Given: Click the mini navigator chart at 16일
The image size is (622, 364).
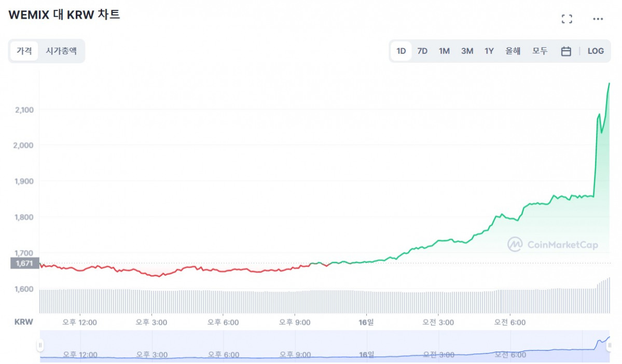Looking at the screenshot, I should tap(366, 355).
